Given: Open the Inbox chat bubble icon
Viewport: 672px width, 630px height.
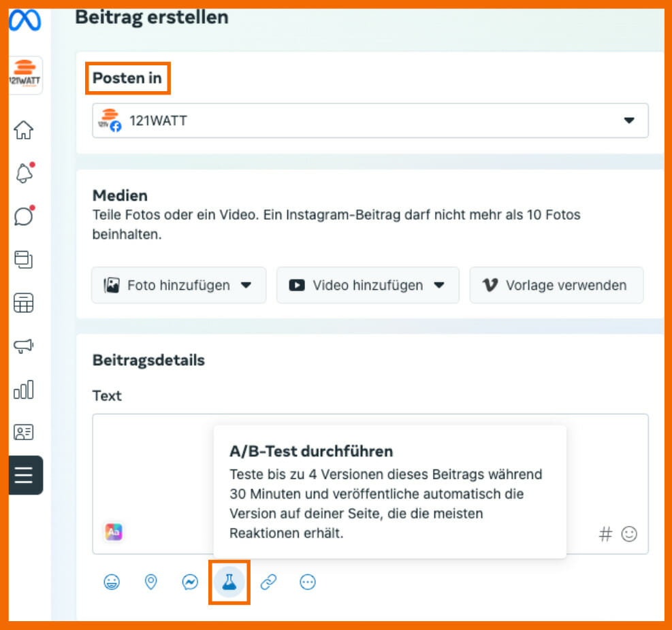Looking at the screenshot, I should click(x=25, y=216).
